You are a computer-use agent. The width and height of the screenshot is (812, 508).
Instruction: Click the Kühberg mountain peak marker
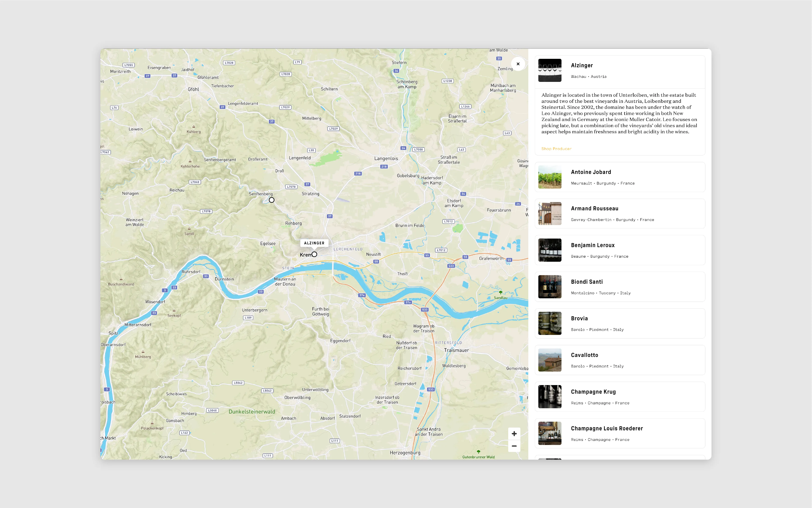tap(194, 126)
